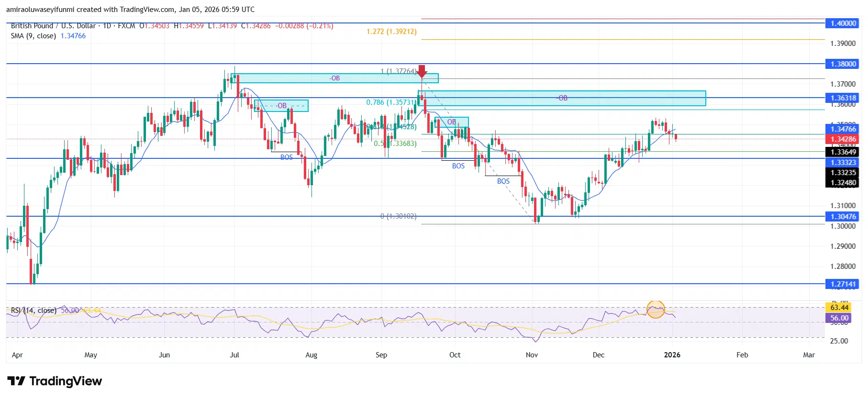Click the 2026 marker on time axis

pos(672,355)
